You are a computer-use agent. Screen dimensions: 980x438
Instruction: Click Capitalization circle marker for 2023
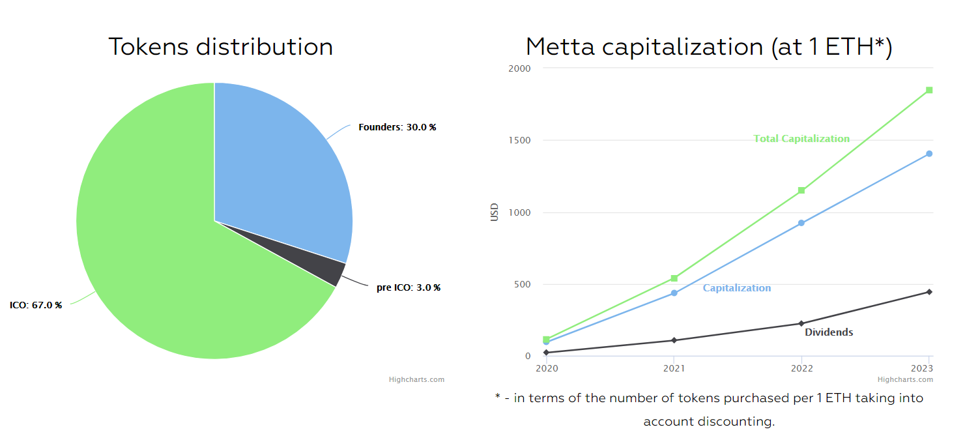coord(929,154)
